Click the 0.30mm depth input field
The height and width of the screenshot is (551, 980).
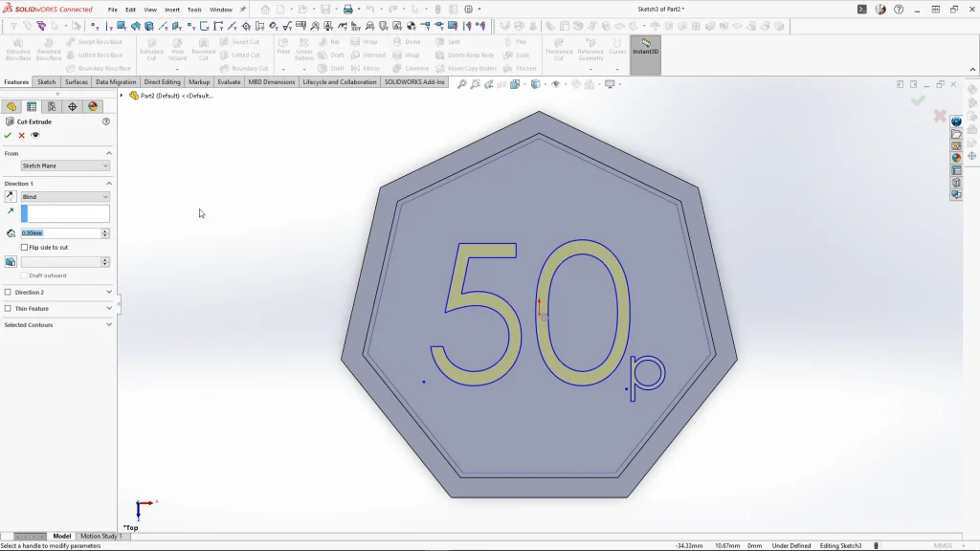(x=60, y=233)
